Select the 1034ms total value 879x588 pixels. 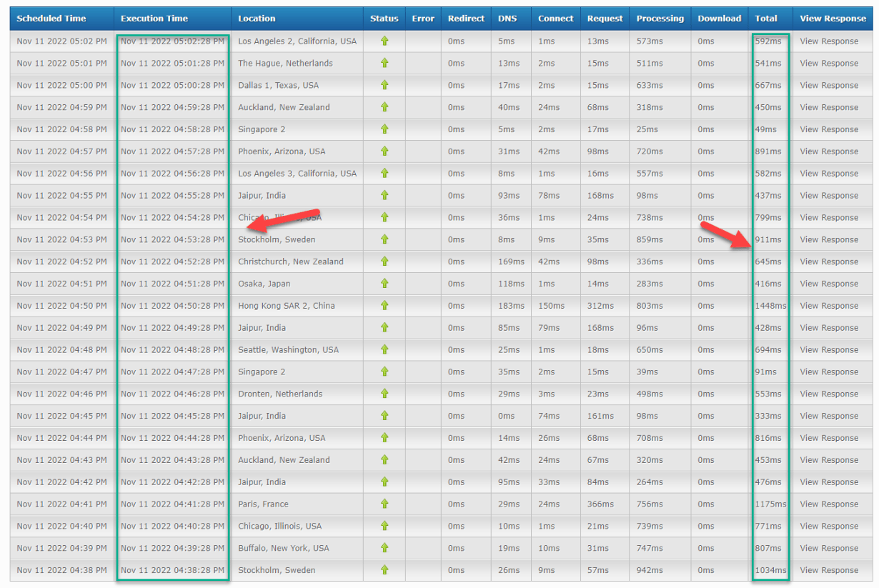770,570
